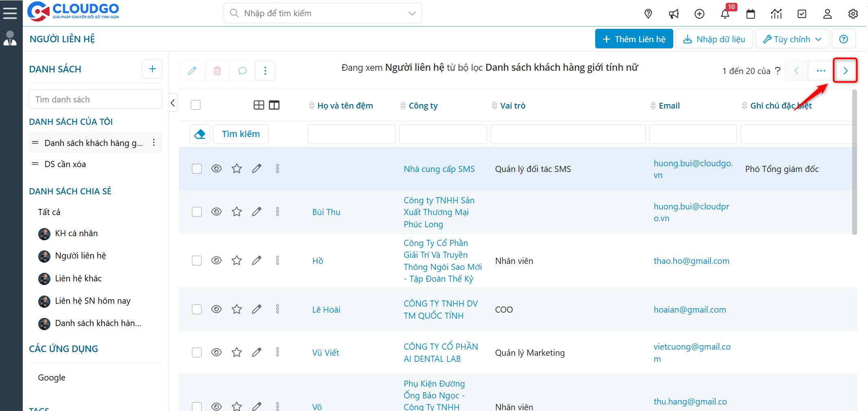Expand the Tùy chỉnh dropdown
The height and width of the screenshot is (411, 868).
pyautogui.click(x=792, y=39)
